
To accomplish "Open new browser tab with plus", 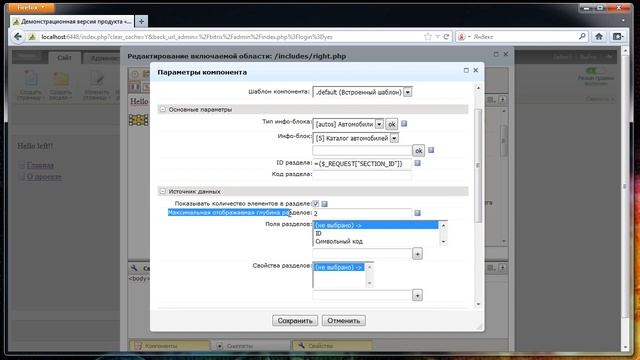I will tap(141, 21).
